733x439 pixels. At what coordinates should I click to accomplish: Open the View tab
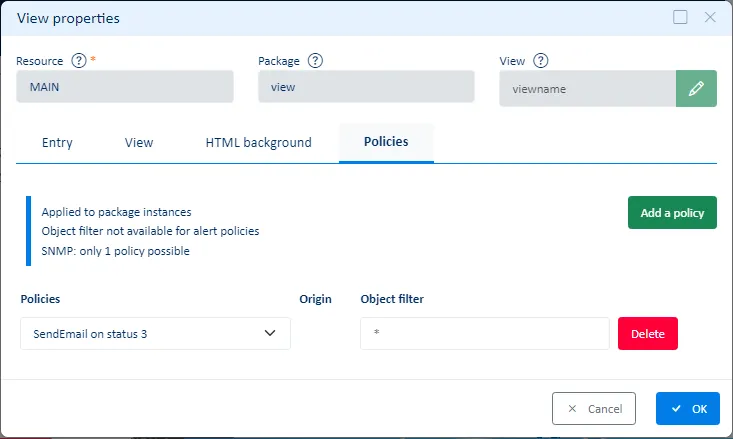click(139, 142)
